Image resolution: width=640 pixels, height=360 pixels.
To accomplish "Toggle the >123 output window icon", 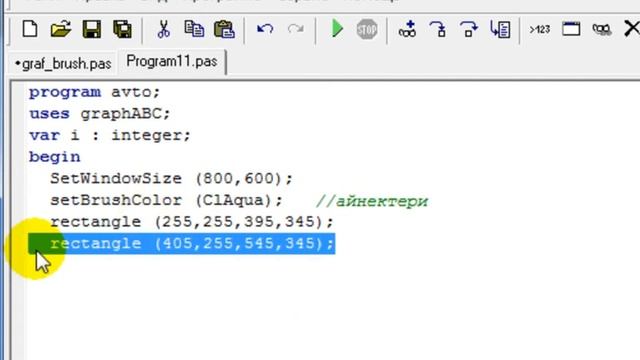I will 540,29.
